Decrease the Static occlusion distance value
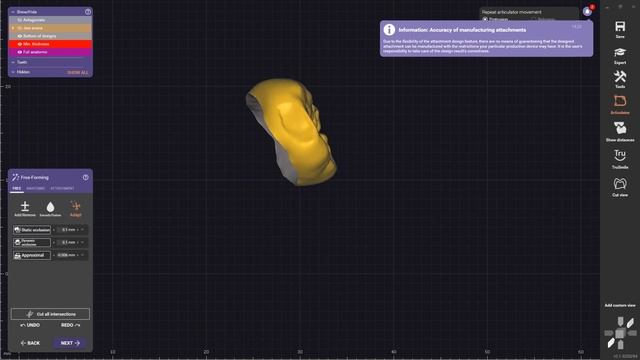This screenshot has width=640, height=360. [x=54, y=230]
